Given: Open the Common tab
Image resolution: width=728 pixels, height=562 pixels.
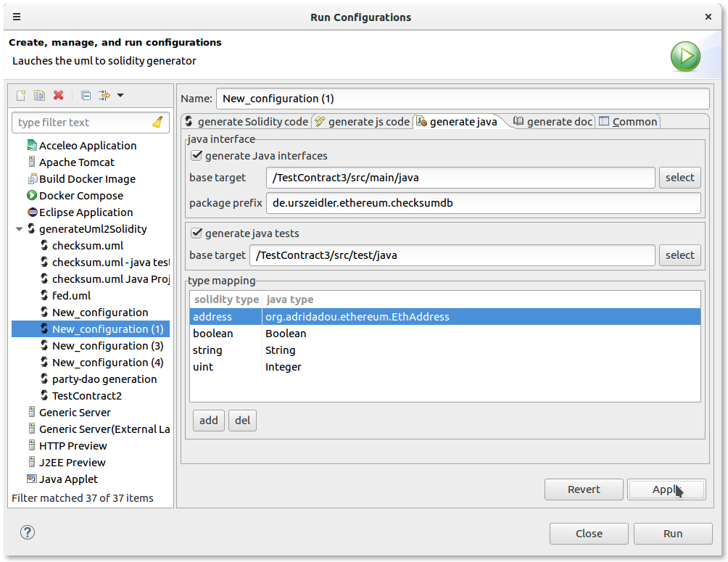Looking at the screenshot, I should pyautogui.click(x=628, y=122).
